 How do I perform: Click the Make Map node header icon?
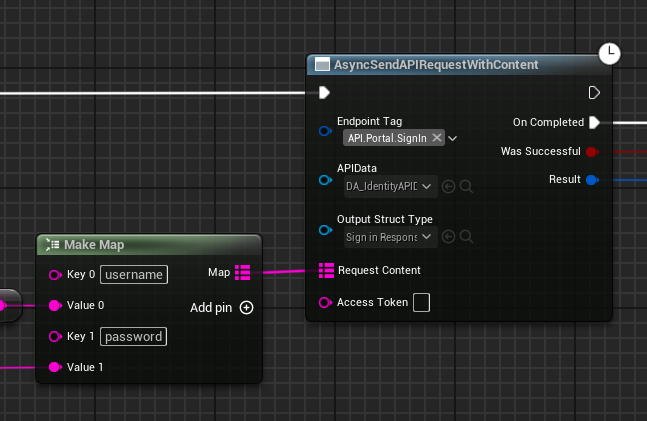[x=52, y=244]
